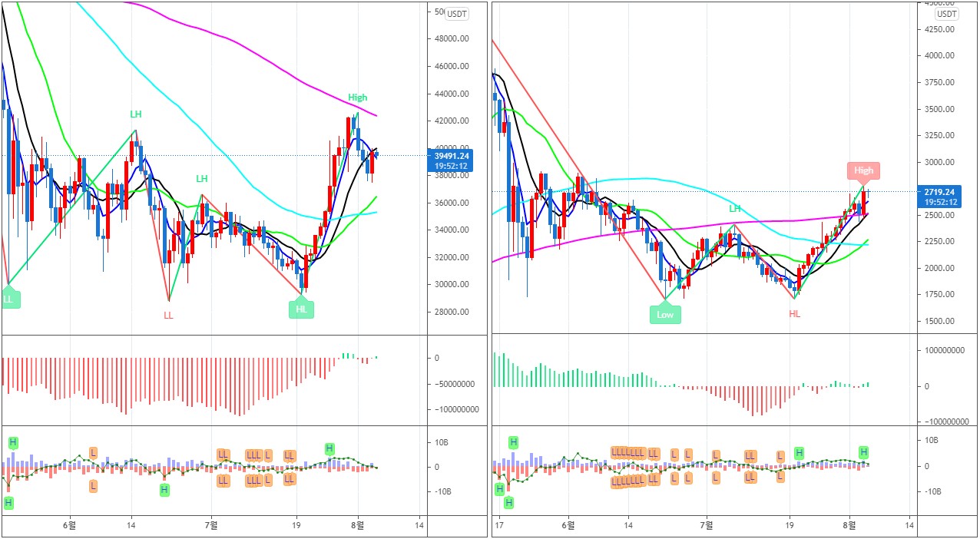This screenshot has height=539, width=980.
Task: Open the USDT currency selector on right chart
Action: click(x=947, y=13)
